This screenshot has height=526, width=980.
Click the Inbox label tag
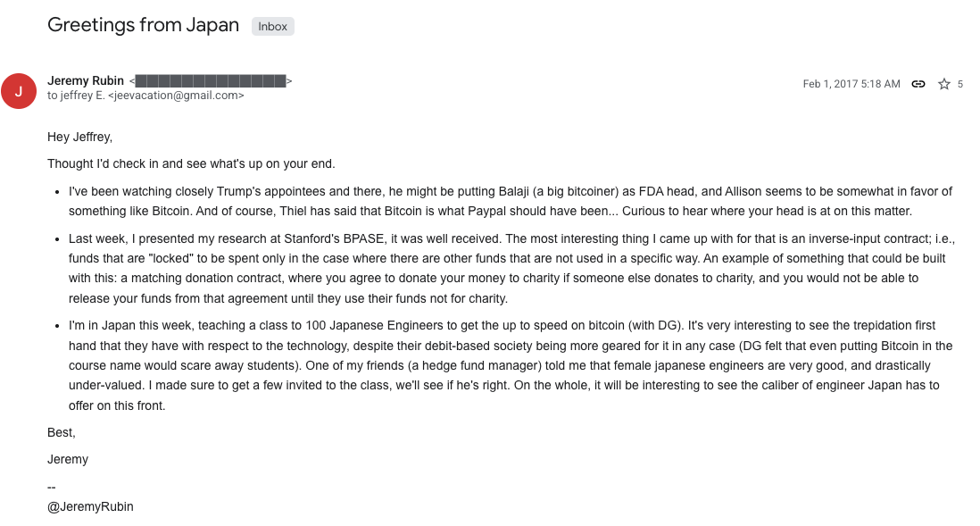pos(272,27)
